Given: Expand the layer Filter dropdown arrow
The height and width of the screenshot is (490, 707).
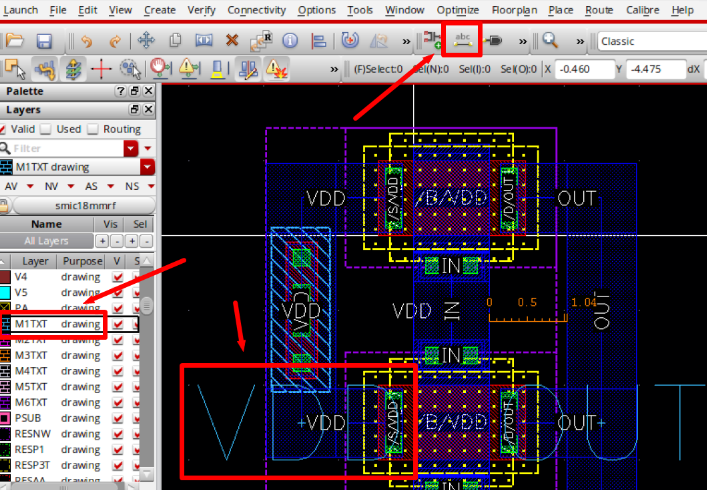Looking at the screenshot, I should coord(132,148).
